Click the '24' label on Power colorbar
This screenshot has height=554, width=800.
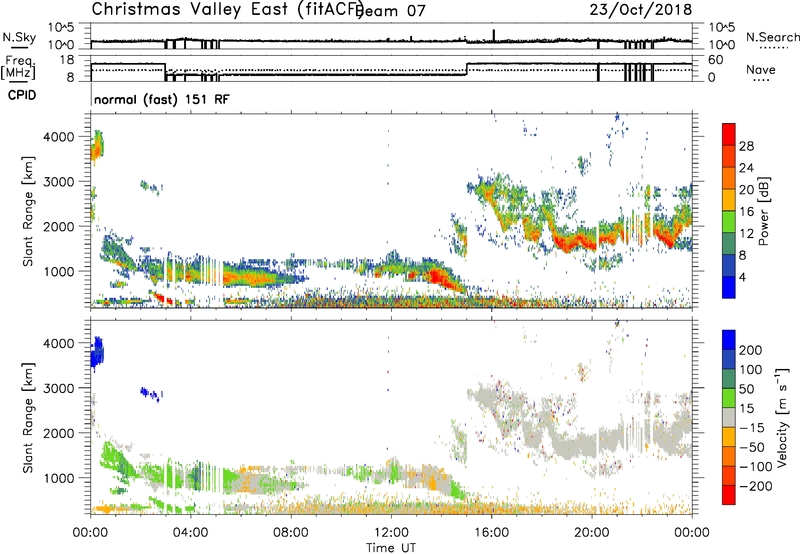(x=746, y=168)
